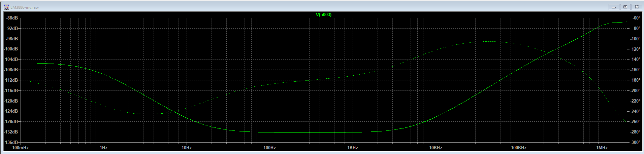Viewport: 644px width, 154px height.
Task: Close the LM3886-inv.raw plot window
Action: [637, 7]
